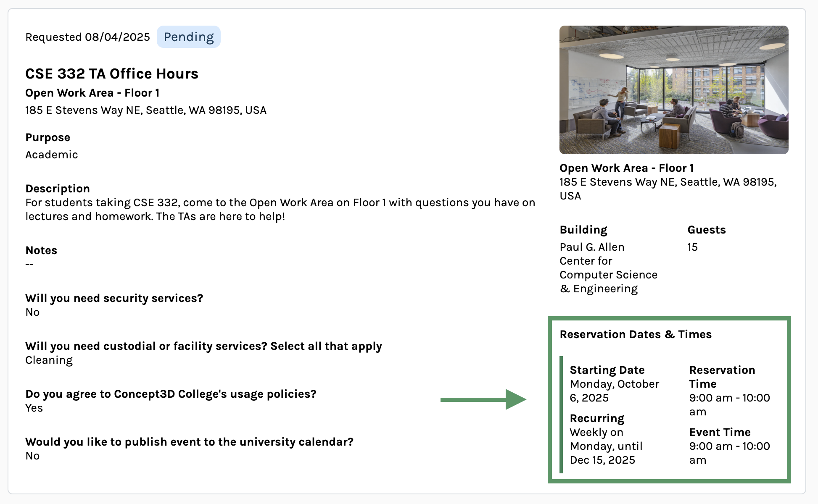Select the Starting Date Monday, October 6 value
Screen dimensions: 818x504
pos(614,391)
